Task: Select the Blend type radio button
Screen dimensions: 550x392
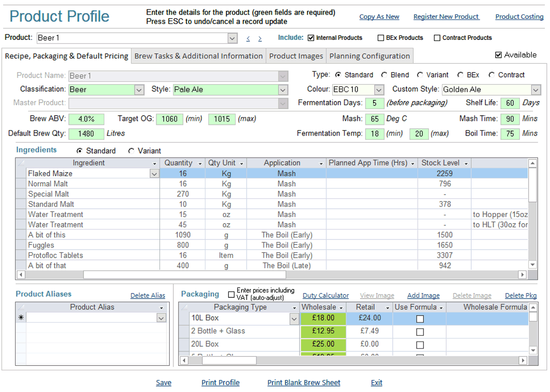Action: [384, 75]
